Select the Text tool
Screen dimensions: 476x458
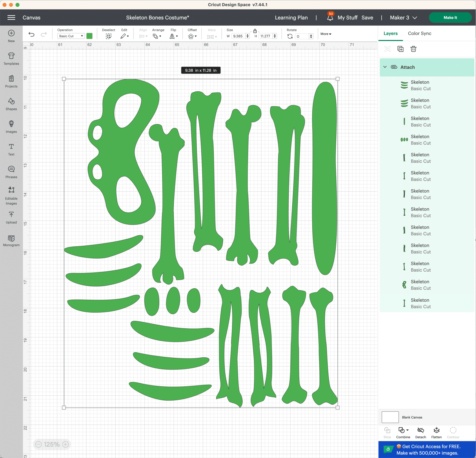11,149
